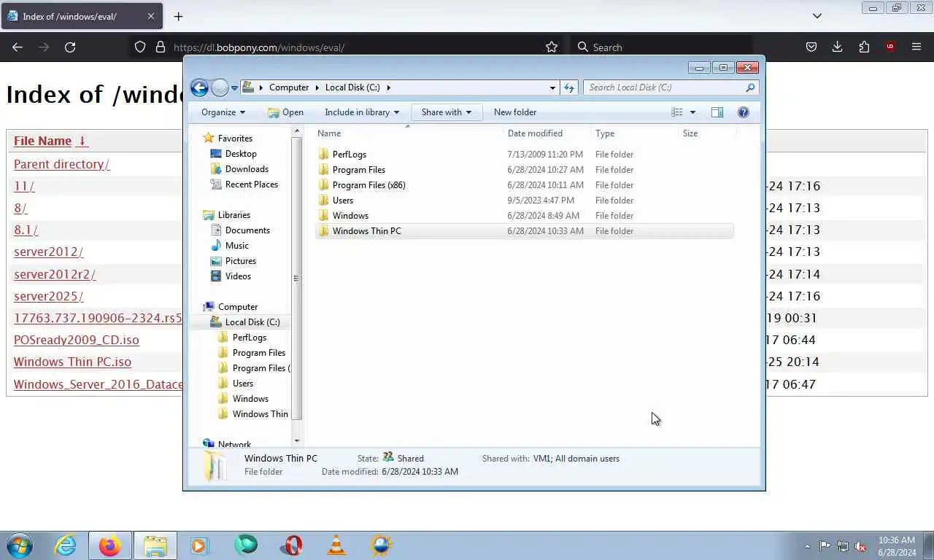Open the Organize menu
The width and height of the screenshot is (934, 560).
(223, 112)
